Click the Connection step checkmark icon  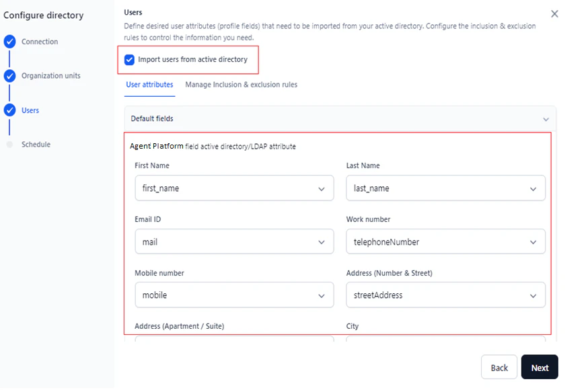pyautogui.click(x=9, y=41)
